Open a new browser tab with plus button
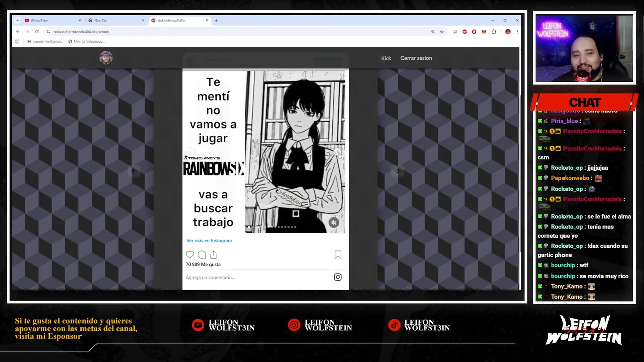The width and height of the screenshot is (644, 362). coord(216,20)
